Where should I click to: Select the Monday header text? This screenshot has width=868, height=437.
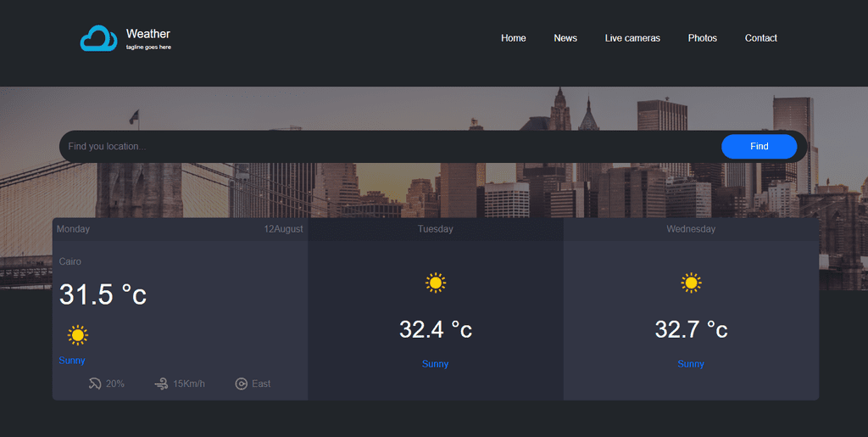(x=73, y=229)
